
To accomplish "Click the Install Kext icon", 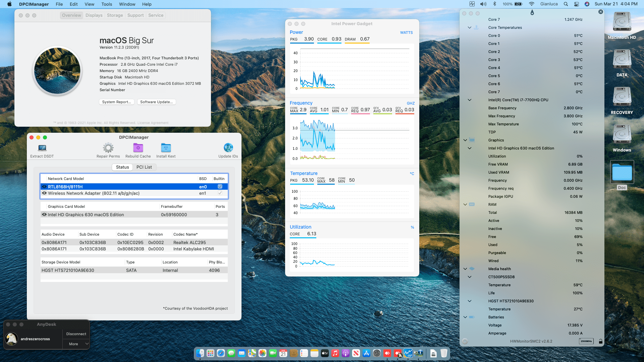I will (166, 148).
